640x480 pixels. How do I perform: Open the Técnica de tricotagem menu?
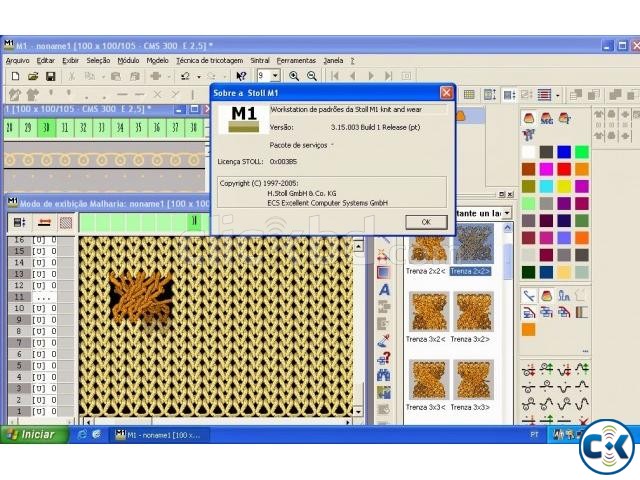(x=209, y=60)
